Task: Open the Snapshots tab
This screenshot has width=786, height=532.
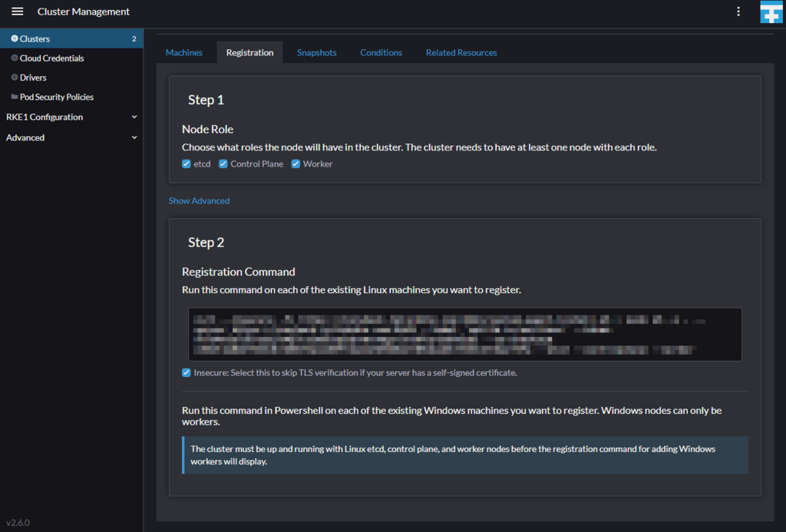Action: point(316,53)
